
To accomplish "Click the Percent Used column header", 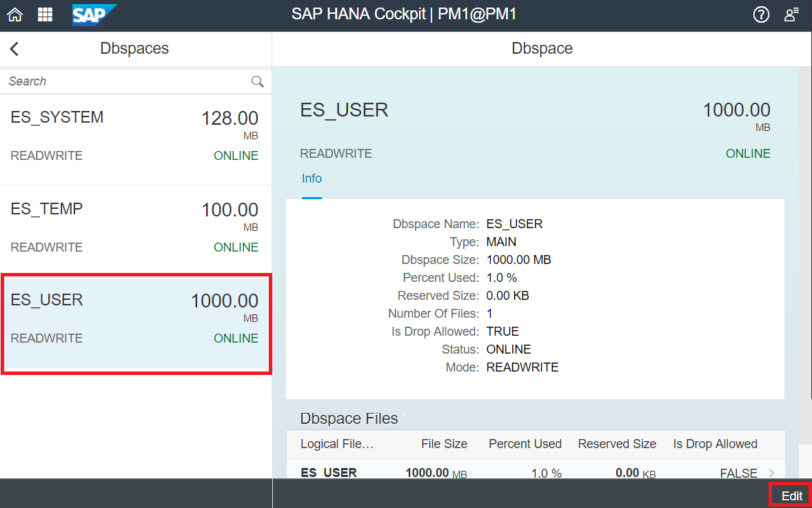I will click(x=525, y=444).
